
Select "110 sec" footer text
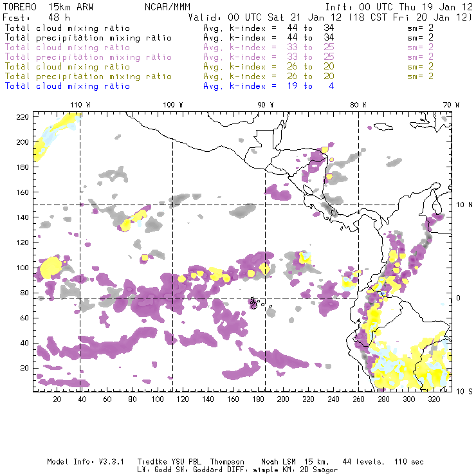409,462
